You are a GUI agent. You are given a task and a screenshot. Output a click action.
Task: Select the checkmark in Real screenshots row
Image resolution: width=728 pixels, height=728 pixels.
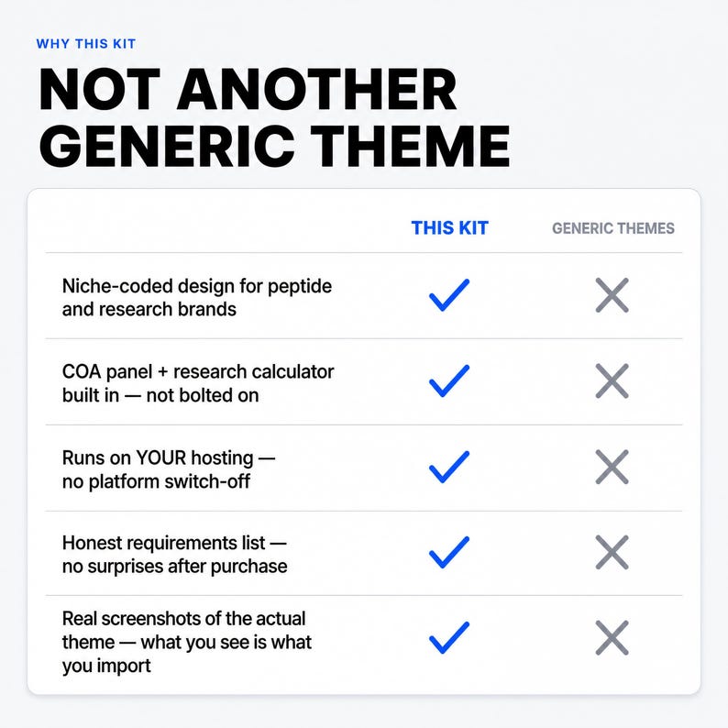point(449,637)
